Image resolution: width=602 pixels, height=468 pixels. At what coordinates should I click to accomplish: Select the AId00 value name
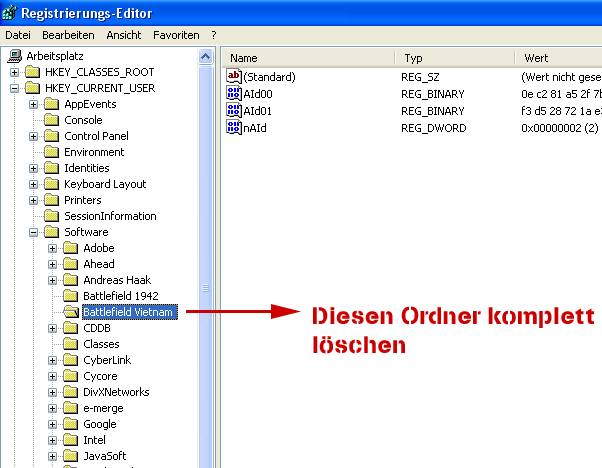258,94
